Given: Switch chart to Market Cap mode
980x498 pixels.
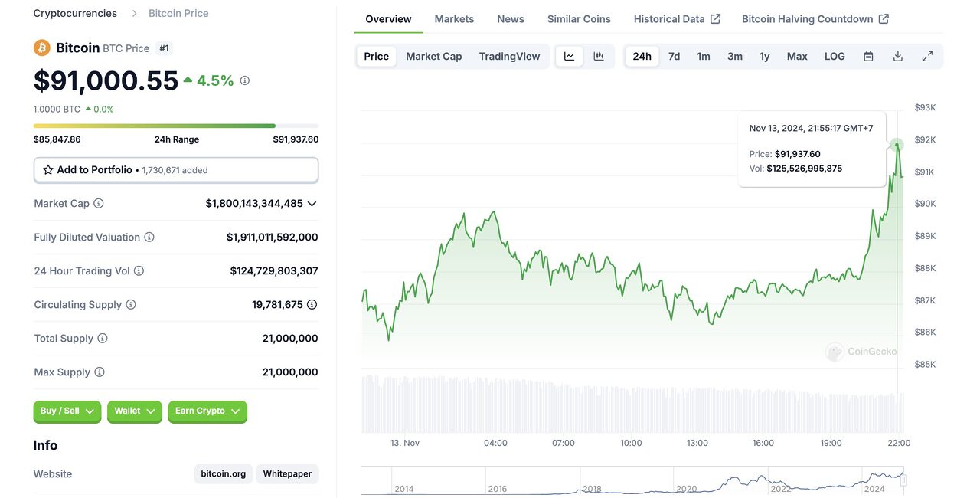Looking at the screenshot, I should coord(434,56).
